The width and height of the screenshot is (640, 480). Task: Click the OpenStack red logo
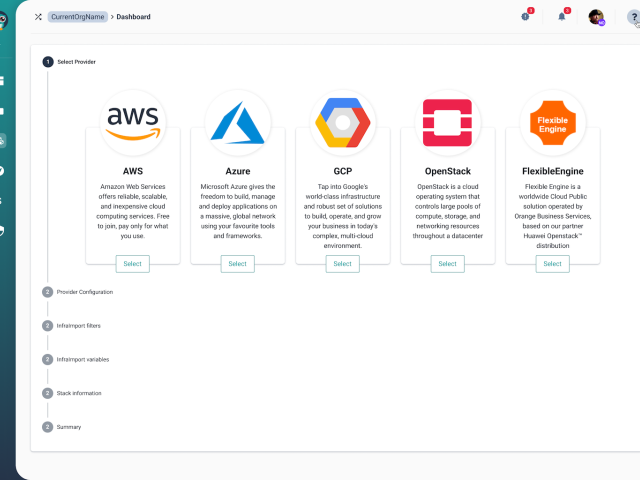(448, 122)
